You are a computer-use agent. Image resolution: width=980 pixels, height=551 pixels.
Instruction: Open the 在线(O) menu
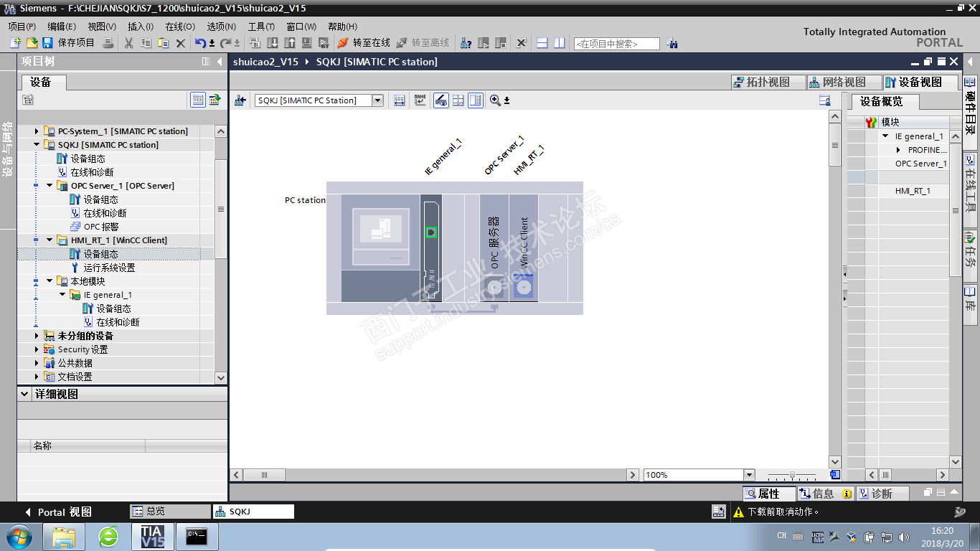180,27
